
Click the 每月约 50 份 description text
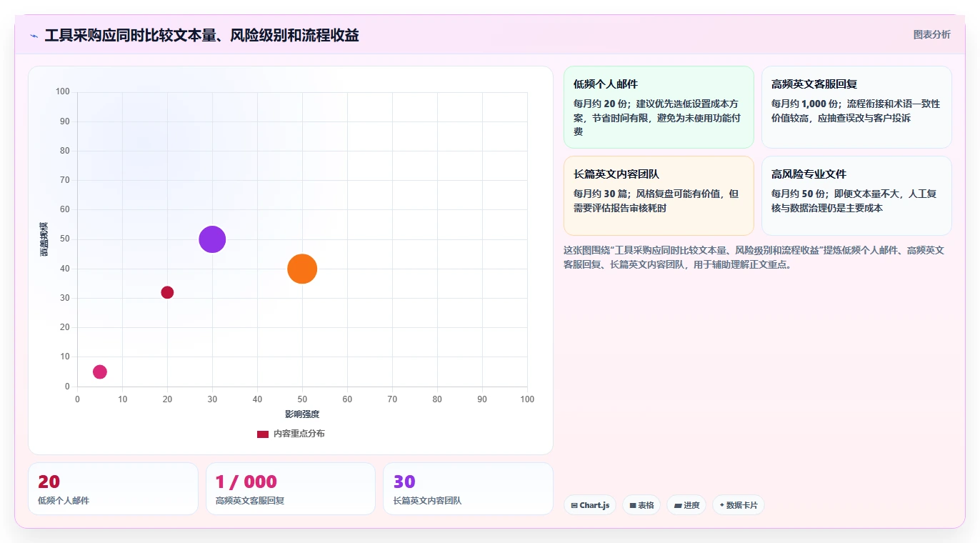click(x=854, y=201)
